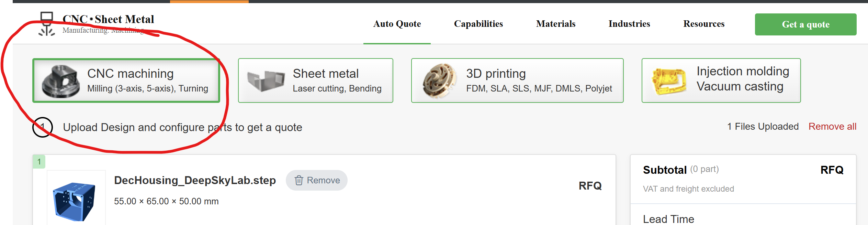
Task: Open the Materials menu
Action: (555, 24)
